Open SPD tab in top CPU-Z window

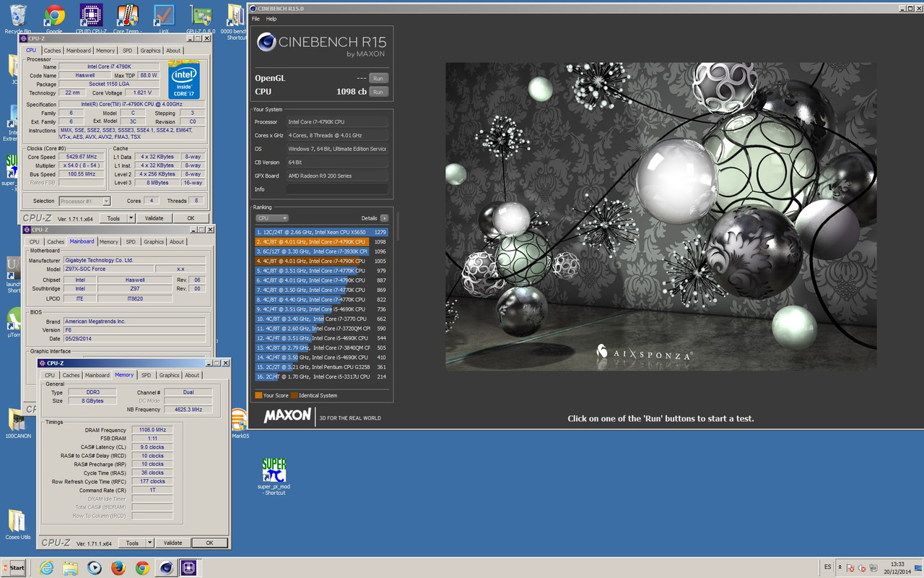[127, 51]
